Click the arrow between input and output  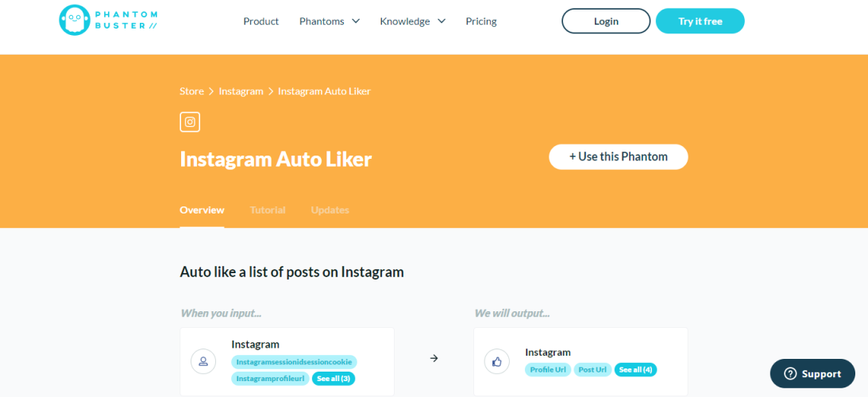(434, 358)
